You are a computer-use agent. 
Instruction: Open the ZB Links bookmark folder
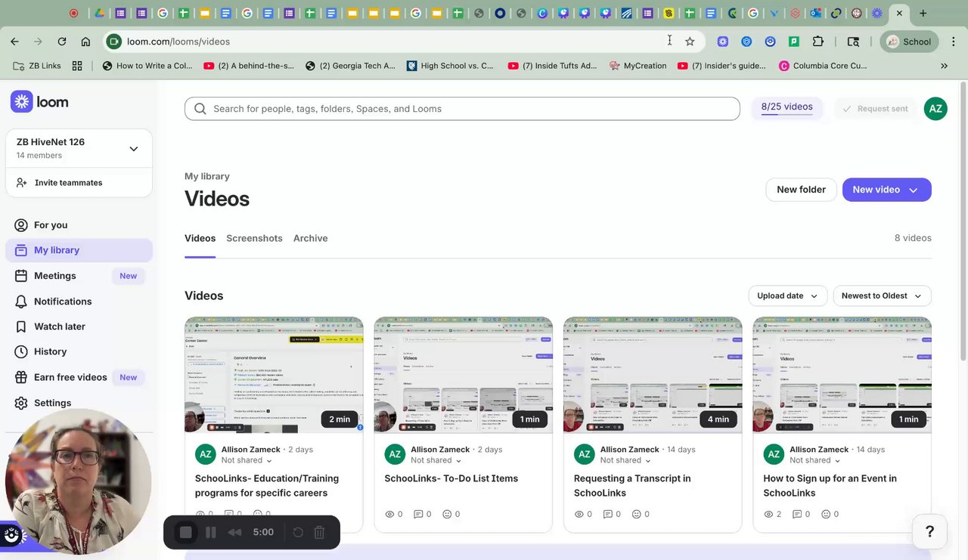click(37, 66)
